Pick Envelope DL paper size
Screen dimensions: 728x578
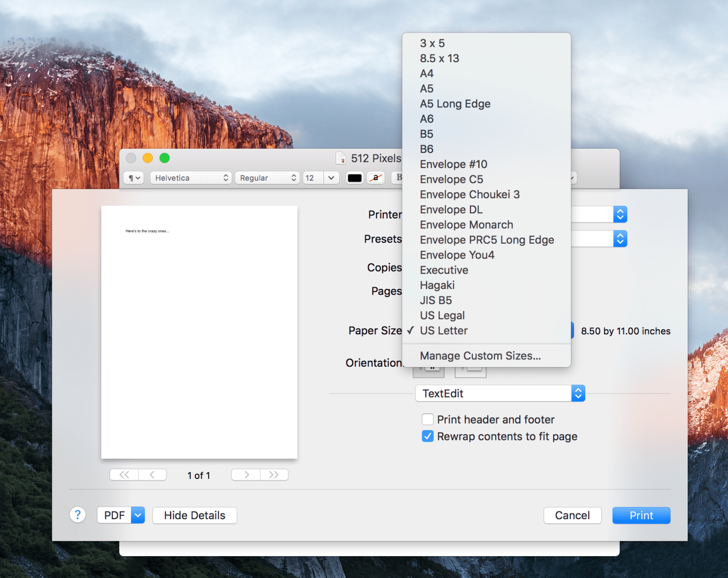[486, 209]
